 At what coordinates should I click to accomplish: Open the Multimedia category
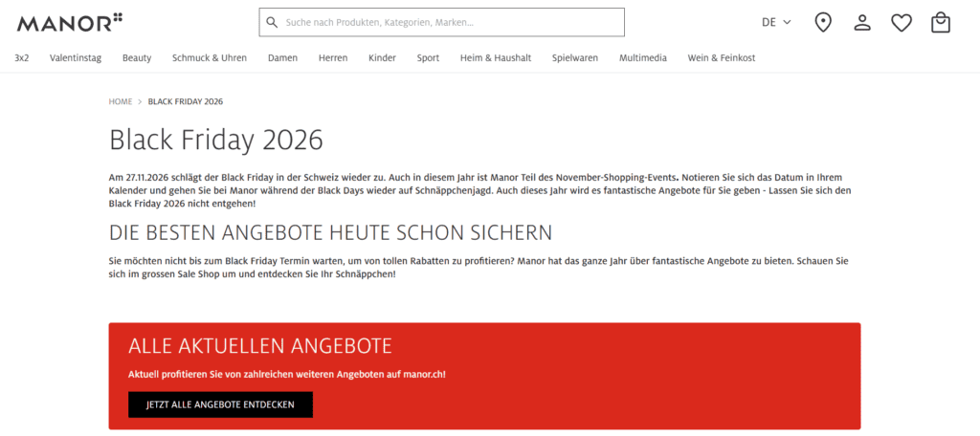(643, 58)
